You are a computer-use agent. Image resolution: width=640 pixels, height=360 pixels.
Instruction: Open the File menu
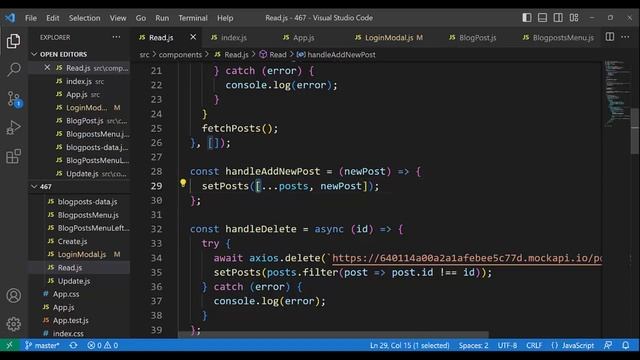31,18
